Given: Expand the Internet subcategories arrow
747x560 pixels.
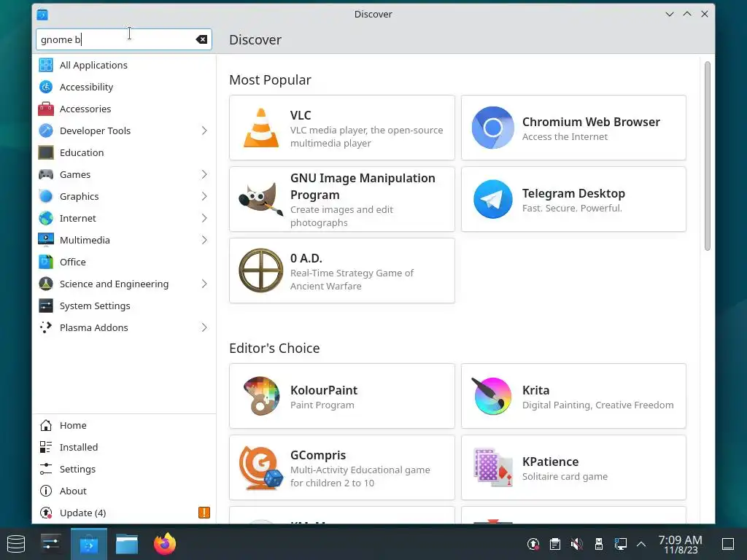Looking at the screenshot, I should click(x=204, y=219).
